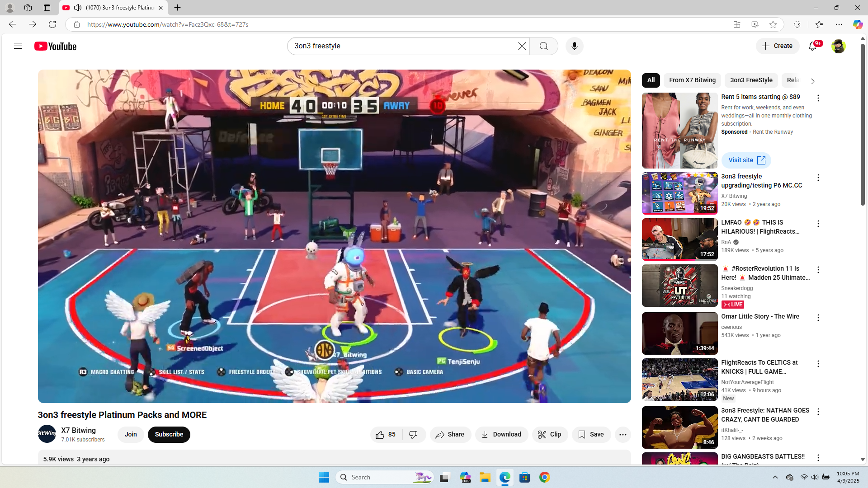Viewport: 868px width, 488px height.
Task: Open options for LMFAO THIS IS HILARIOUS video
Action: (x=818, y=224)
